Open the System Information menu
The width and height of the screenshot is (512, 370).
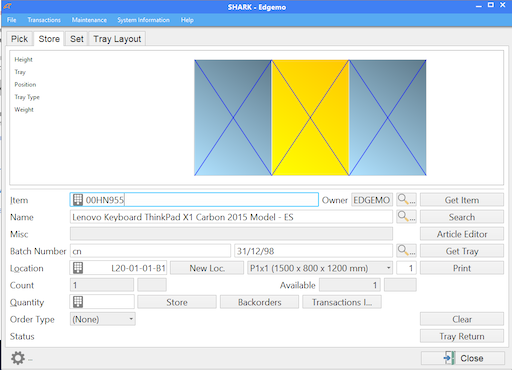143,20
